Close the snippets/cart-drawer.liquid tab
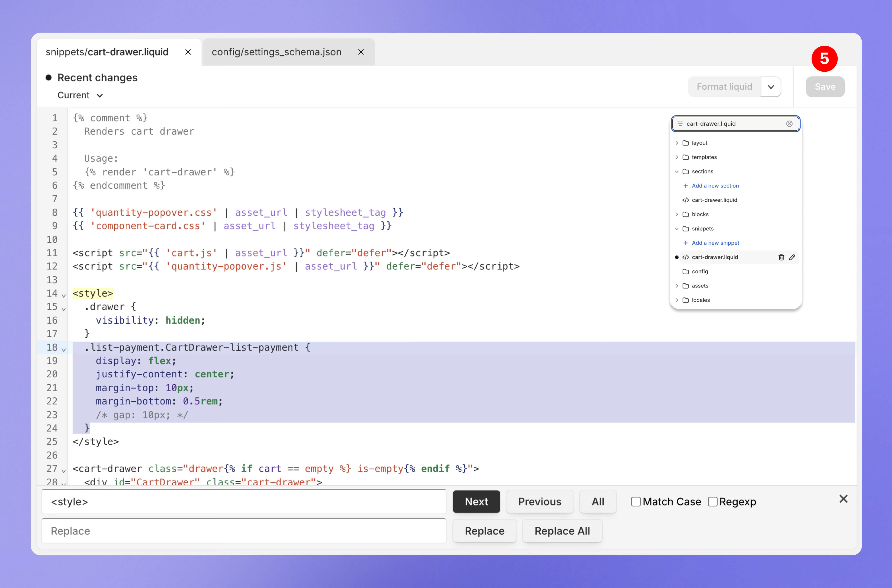 188,52
